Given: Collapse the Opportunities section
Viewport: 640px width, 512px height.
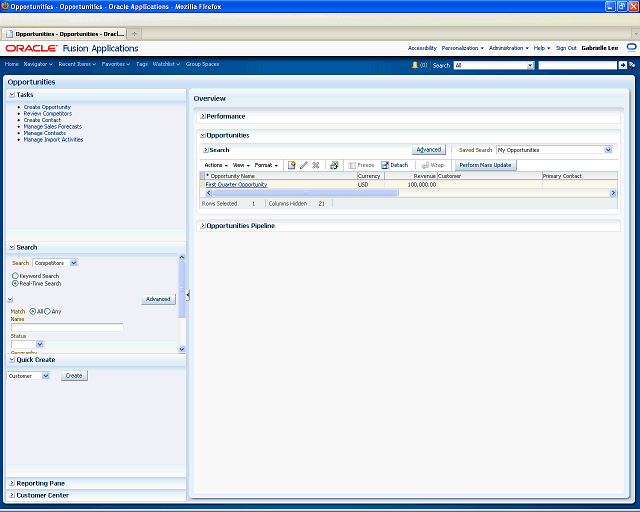Looking at the screenshot, I should (x=202, y=135).
